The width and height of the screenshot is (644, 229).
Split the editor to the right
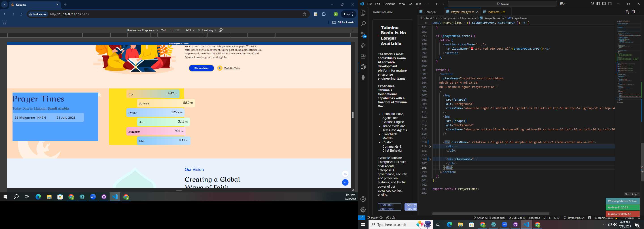pos(633,12)
